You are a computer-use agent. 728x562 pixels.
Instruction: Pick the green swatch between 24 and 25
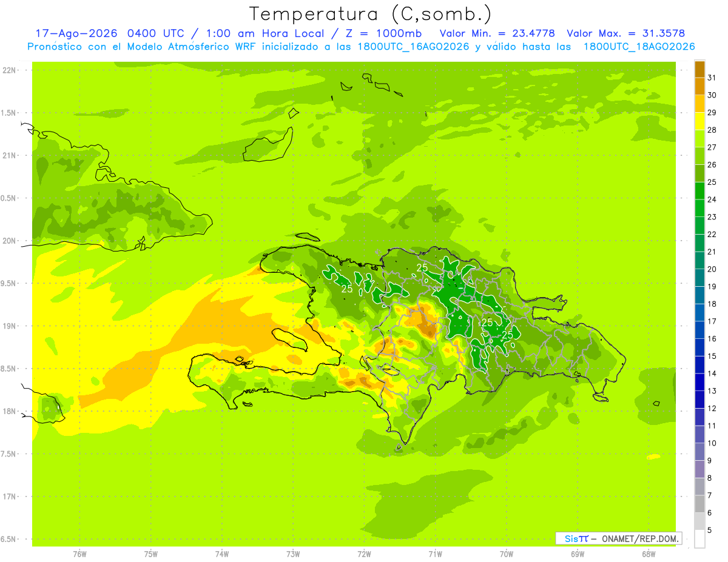(x=699, y=191)
